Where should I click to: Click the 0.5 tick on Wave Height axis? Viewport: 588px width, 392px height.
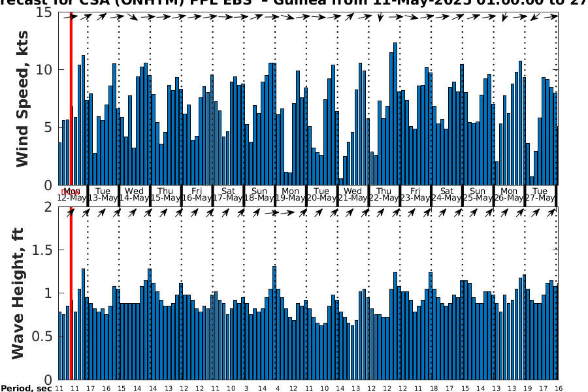point(42,336)
